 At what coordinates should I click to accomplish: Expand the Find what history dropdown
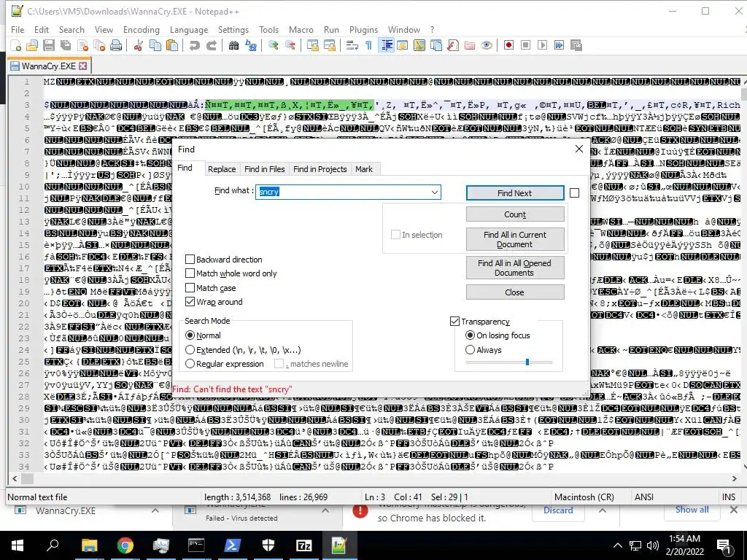coord(435,192)
